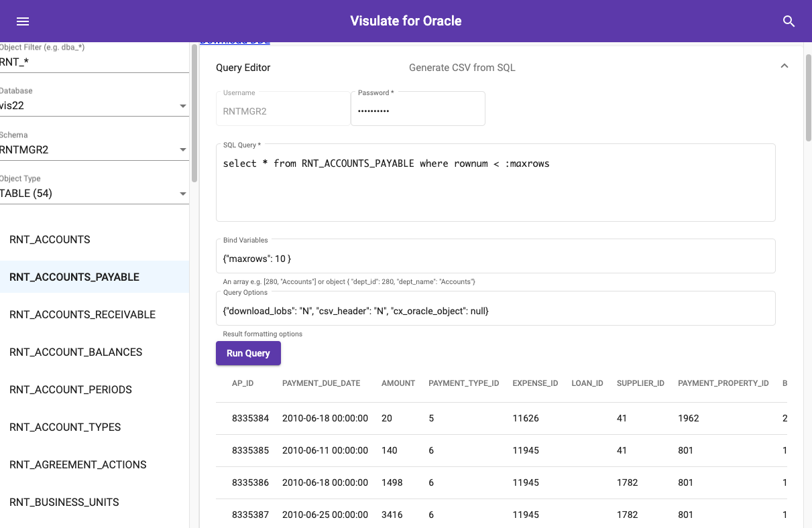Collapse the Query Editor panel
This screenshot has height=528, width=812.
click(784, 66)
